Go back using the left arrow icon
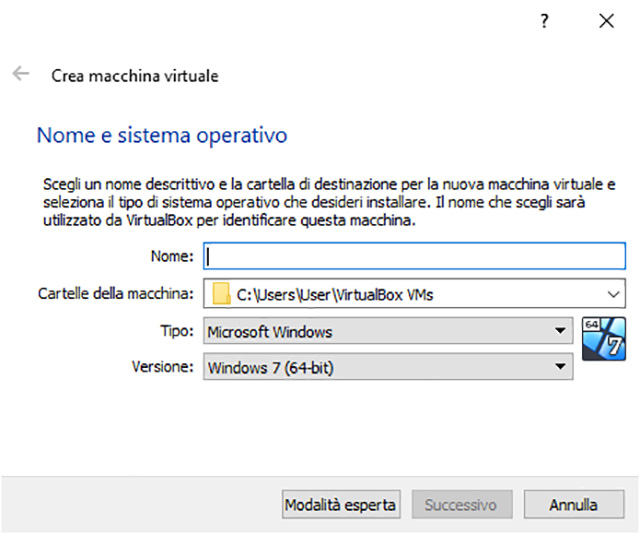This screenshot has width=640, height=534. pyautogui.click(x=20, y=75)
